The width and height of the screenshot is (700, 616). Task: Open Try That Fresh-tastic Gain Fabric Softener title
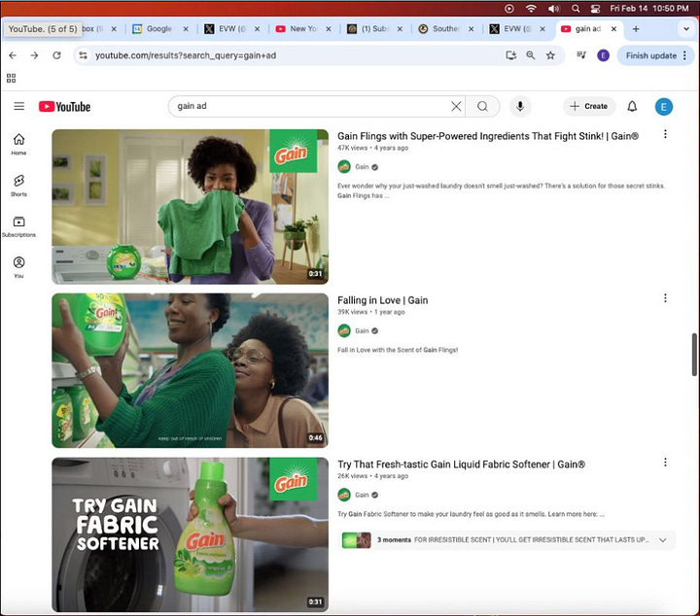click(461, 464)
